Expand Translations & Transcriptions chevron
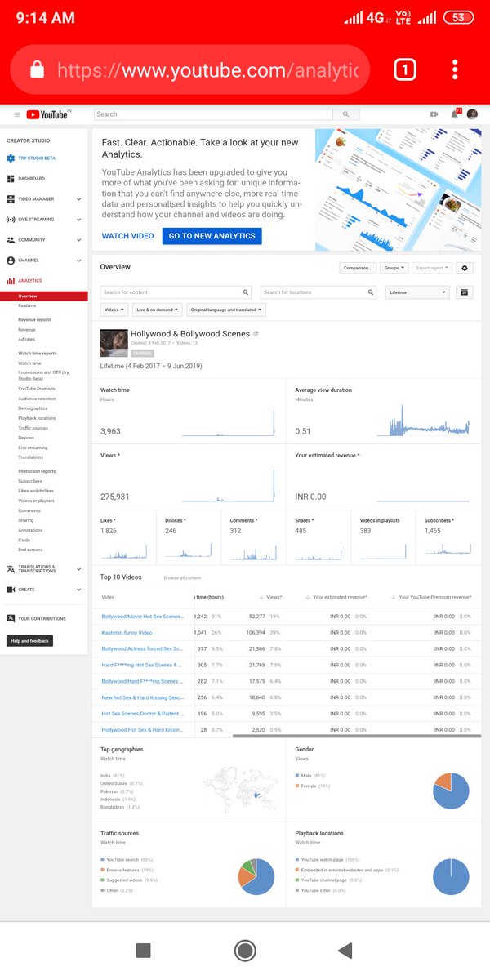Viewport: 490px width, 980px height. [79, 569]
